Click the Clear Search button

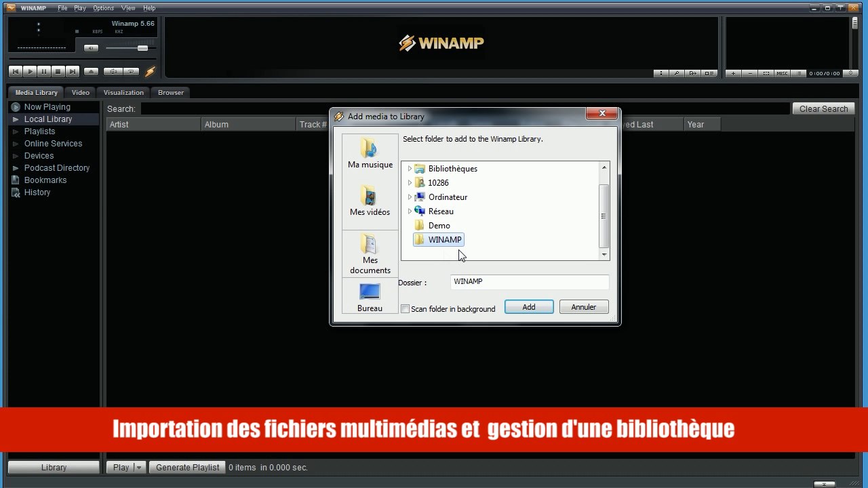[823, 108]
